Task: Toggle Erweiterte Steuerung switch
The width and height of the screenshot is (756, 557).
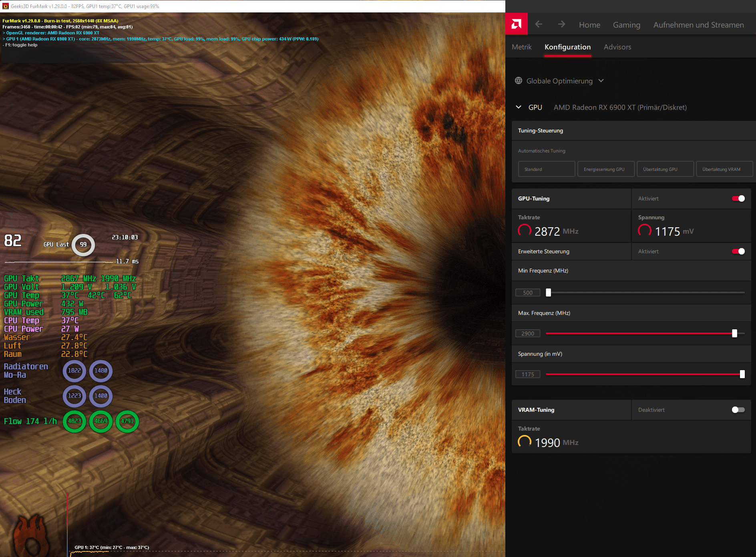Action: pos(738,251)
